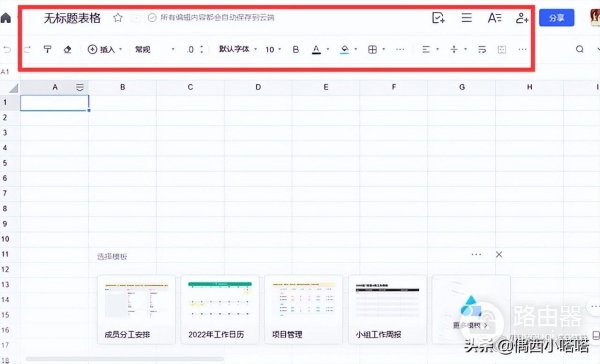Open the 默认字体 font dropdown
This screenshot has width=600, height=364.
click(x=238, y=49)
